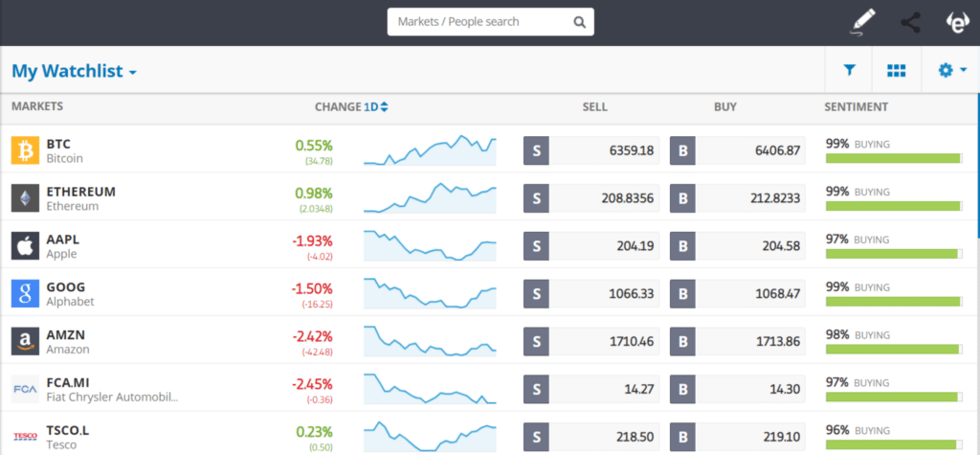Buy AMZN at 1713.86
The width and height of the screenshot is (980, 455).
(738, 341)
